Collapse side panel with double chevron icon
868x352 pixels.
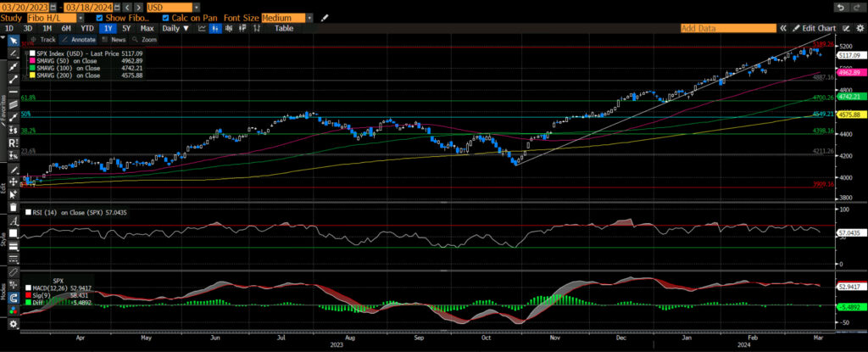[782, 28]
